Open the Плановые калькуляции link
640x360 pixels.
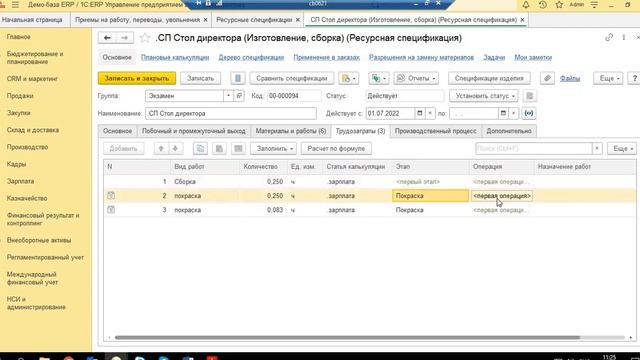(x=175, y=58)
